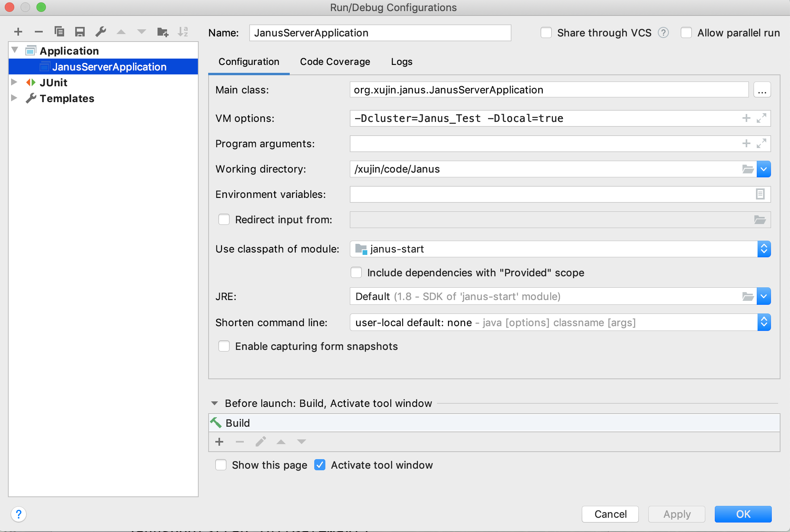Open Working directory dropdown arrow
This screenshot has width=790, height=532.
pyautogui.click(x=764, y=169)
